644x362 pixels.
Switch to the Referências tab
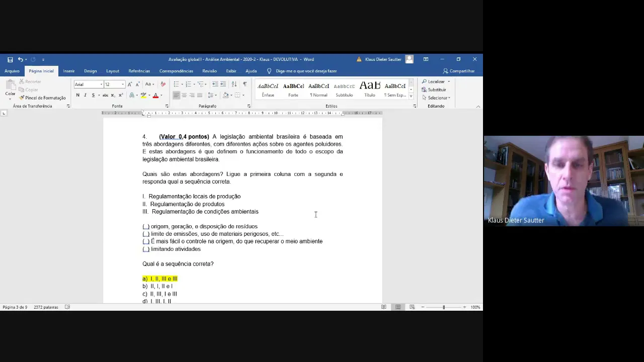tap(139, 71)
